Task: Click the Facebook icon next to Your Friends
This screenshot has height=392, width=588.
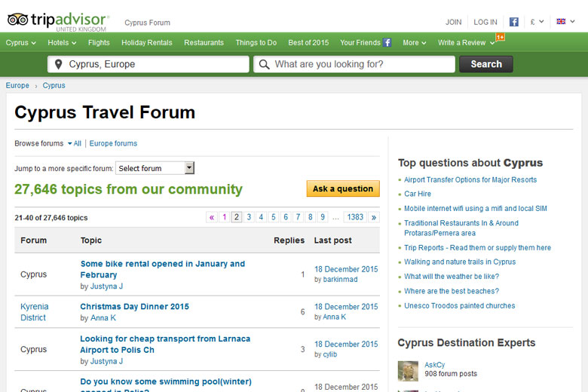Action: [x=387, y=42]
